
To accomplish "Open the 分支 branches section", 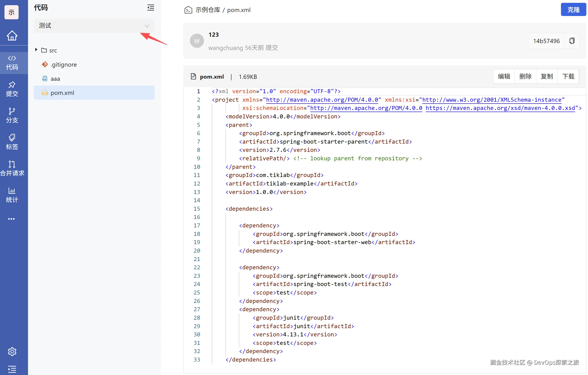I will 12,116.
